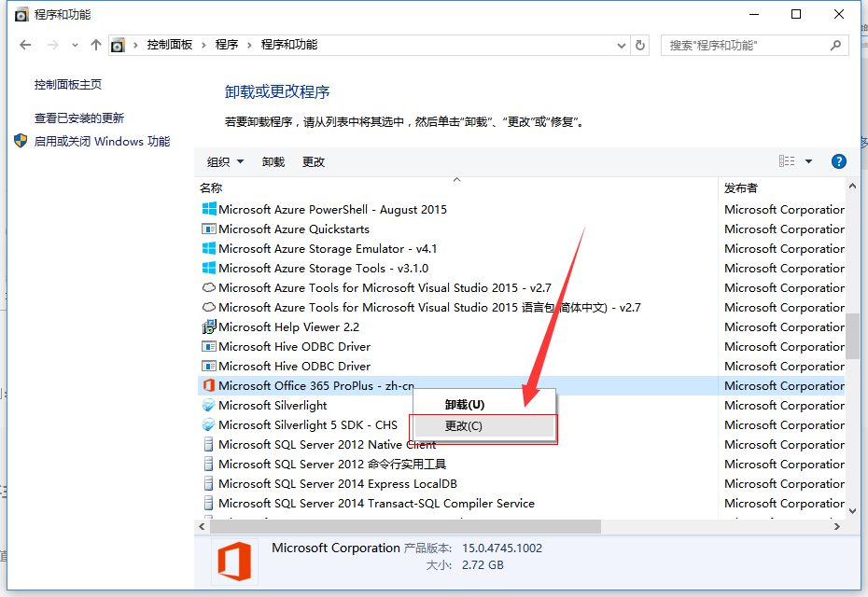Select Azure Storage Emulator v4.1 icon
Viewport: 868px width, 597px height.
(209, 248)
